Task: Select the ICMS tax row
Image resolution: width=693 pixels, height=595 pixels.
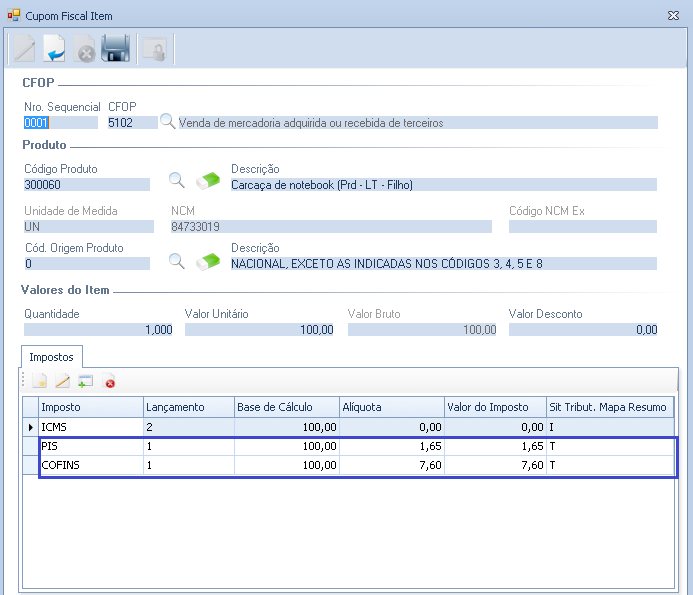Action: pos(90,427)
